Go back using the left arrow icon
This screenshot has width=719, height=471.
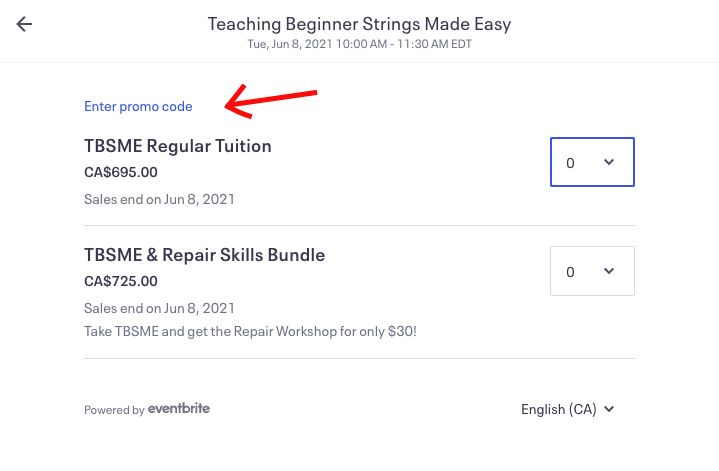[24, 24]
